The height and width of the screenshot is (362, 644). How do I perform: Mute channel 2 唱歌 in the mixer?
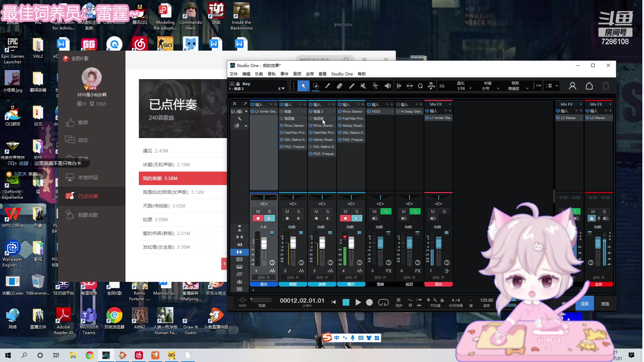(287, 212)
